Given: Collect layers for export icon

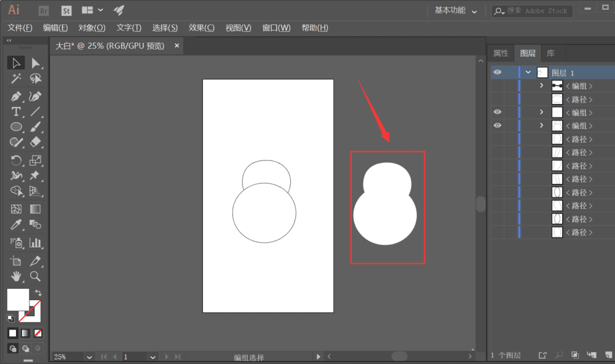Looking at the screenshot, I should point(542,355).
